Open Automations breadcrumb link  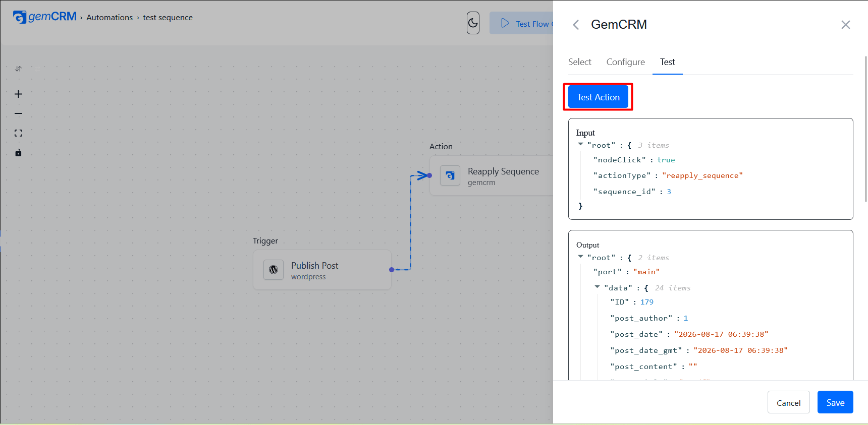(x=110, y=18)
